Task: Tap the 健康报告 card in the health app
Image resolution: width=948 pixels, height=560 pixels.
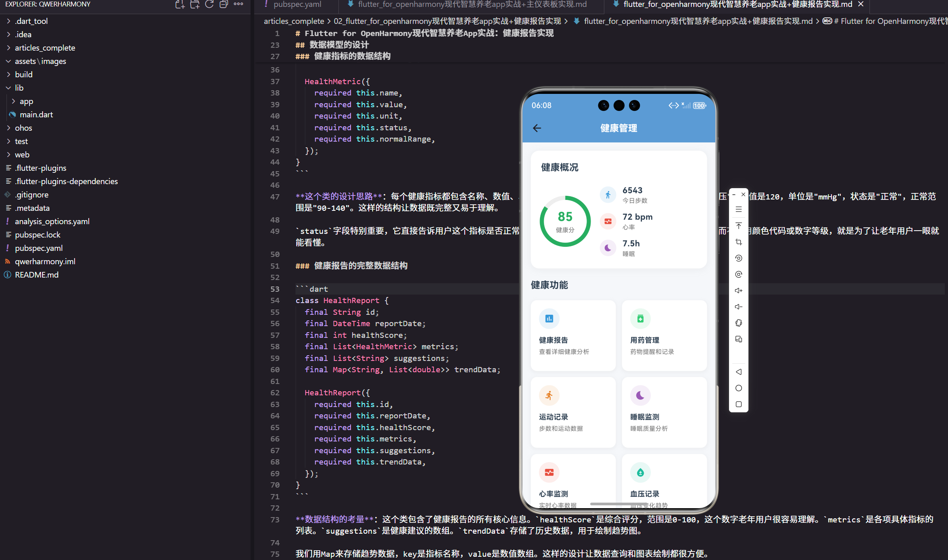Action: point(572,335)
